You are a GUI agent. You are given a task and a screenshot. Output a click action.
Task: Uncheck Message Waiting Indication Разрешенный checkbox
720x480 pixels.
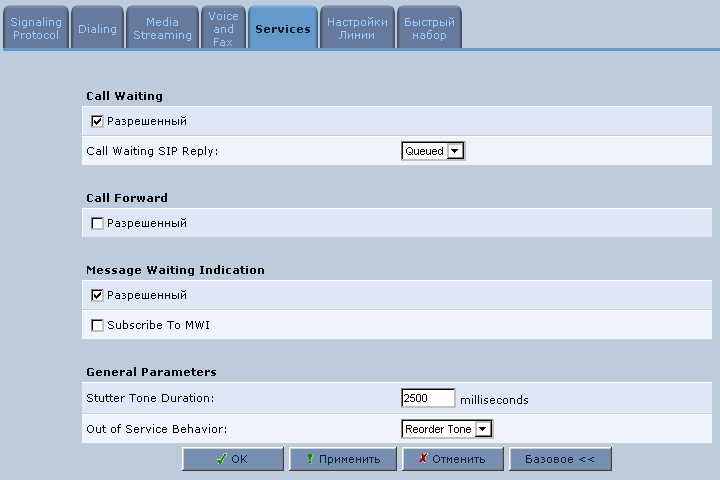pyautogui.click(x=97, y=295)
